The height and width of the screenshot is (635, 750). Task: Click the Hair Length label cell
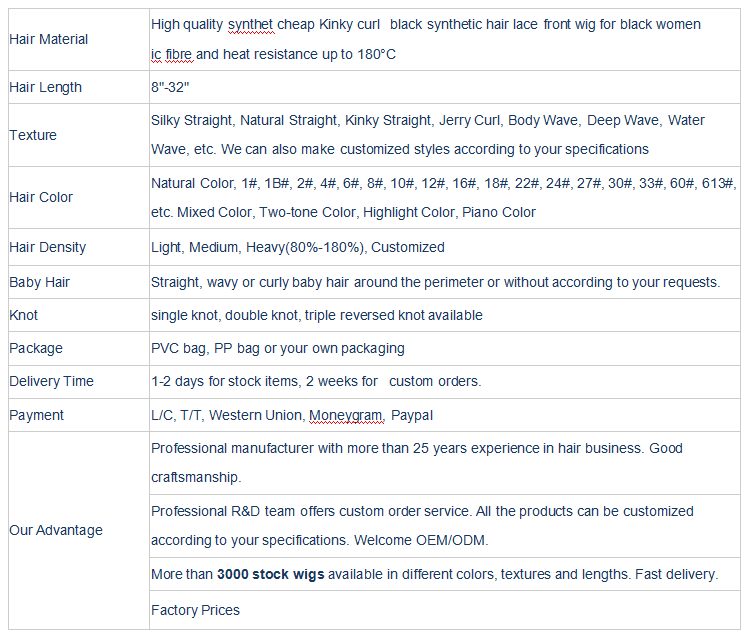(x=45, y=87)
